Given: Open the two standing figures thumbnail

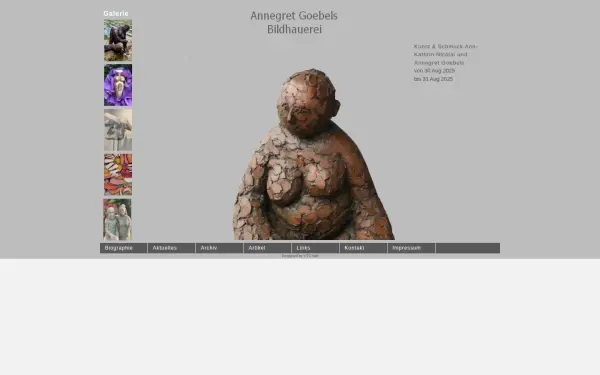Looking at the screenshot, I should point(117,219).
